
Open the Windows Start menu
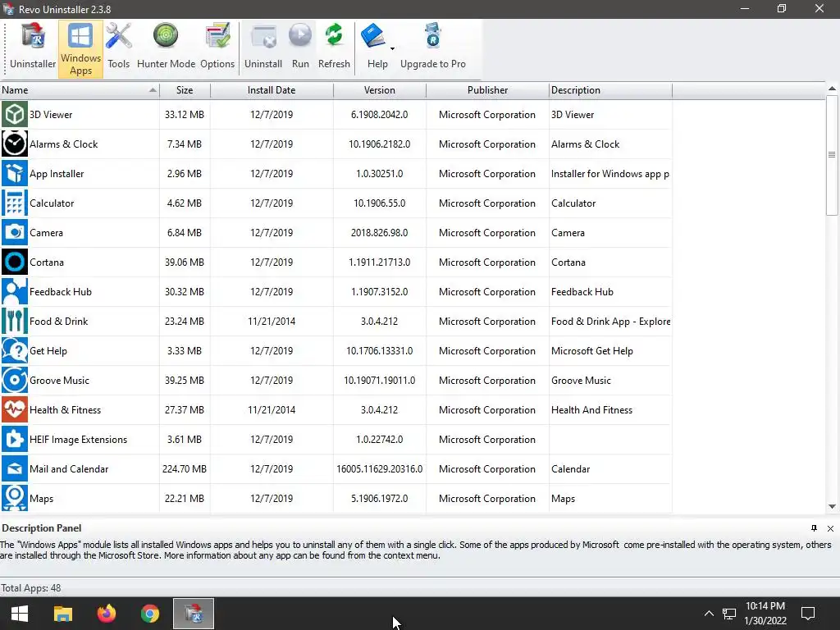click(x=20, y=614)
